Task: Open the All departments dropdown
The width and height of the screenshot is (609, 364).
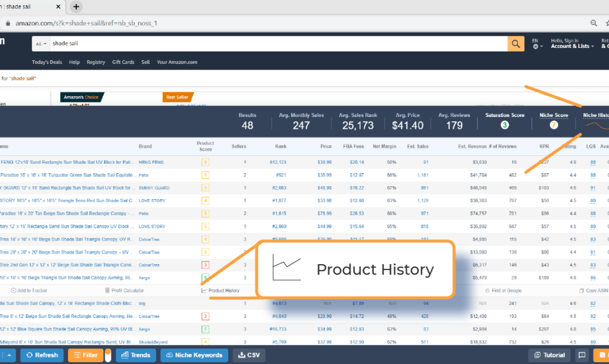Action: click(x=41, y=44)
